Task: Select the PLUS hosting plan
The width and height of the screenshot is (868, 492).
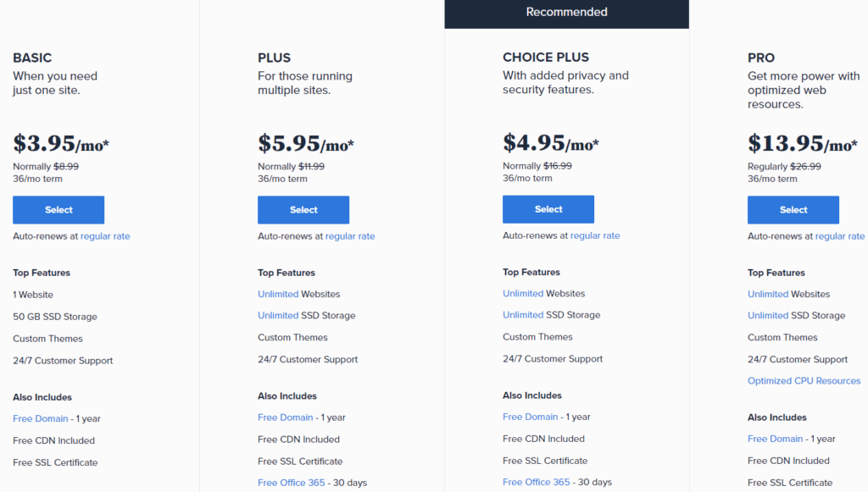Action: (303, 209)
